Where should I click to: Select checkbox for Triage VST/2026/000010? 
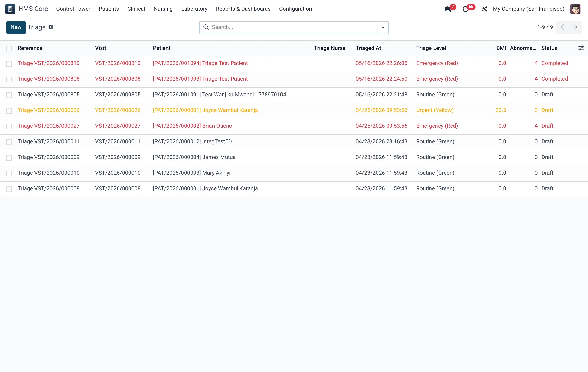pos(9,173)
